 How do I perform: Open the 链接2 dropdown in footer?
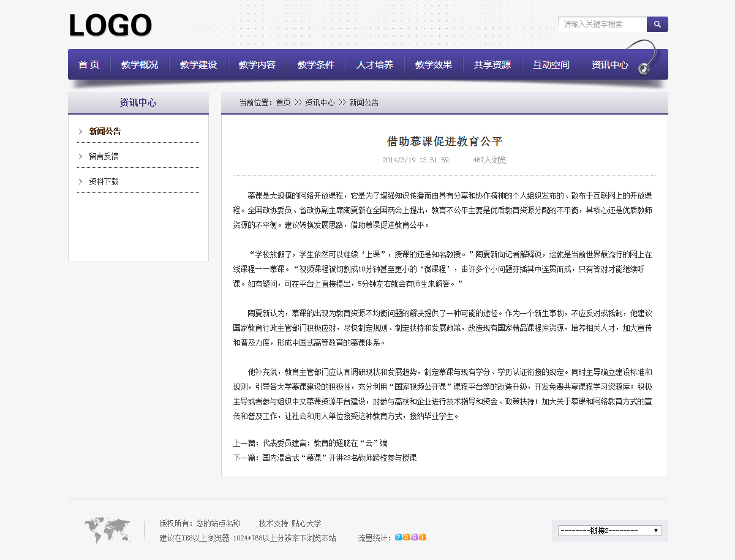click(609, 531)
